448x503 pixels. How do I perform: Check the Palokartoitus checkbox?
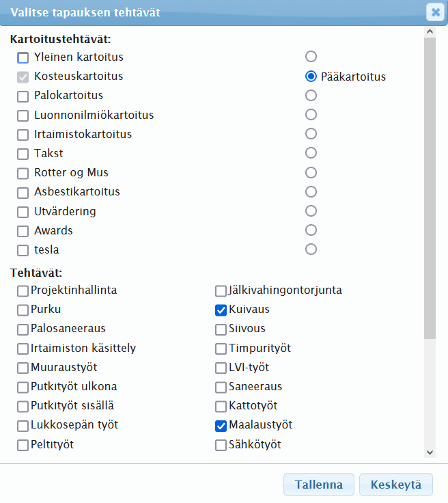point(23,96)
